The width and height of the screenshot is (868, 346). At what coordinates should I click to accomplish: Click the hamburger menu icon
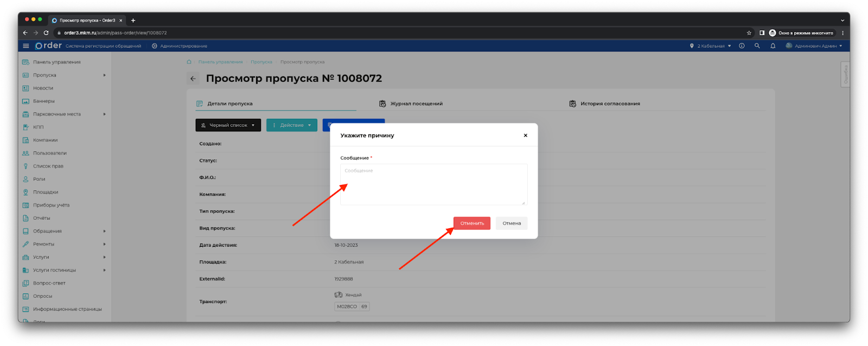[x=25, y=46]
